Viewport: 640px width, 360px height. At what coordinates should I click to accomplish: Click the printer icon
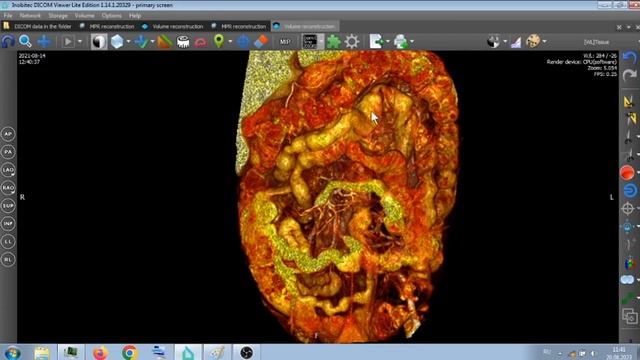(x=400, y=42)
